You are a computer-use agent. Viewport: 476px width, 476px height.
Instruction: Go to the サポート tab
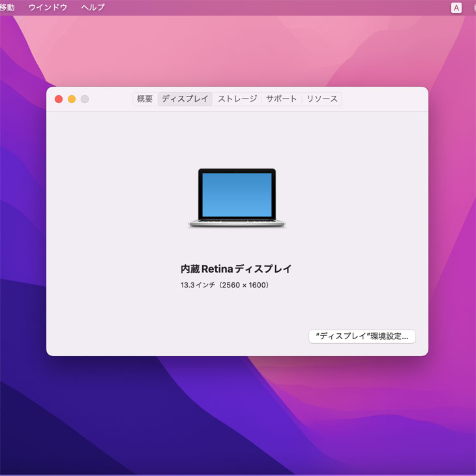coord(282,99)
